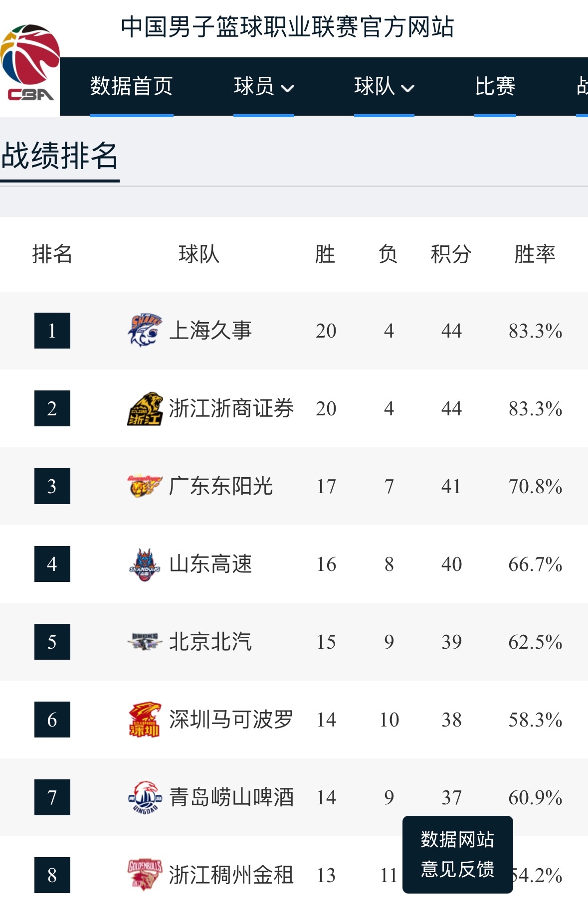Click the 战绩排名 section tab
Image resolution: width=588 pixels, height=914 pixels.
tap(58, 156)
